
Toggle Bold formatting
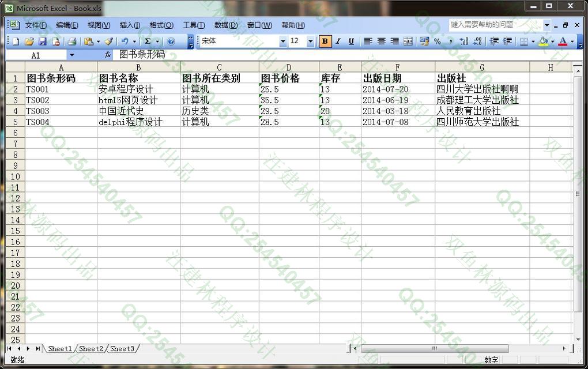pyautogui.click(x=325, y=42)
